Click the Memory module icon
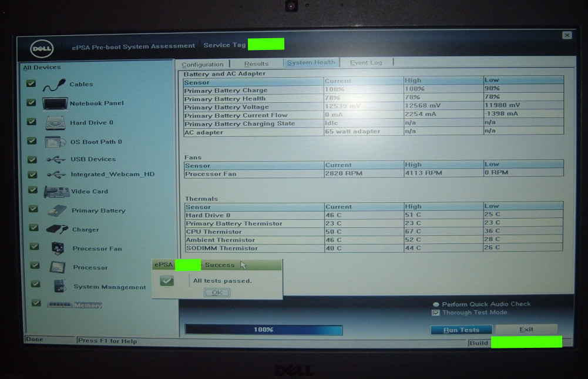The image size is (588, 379). tap(60, 305)
